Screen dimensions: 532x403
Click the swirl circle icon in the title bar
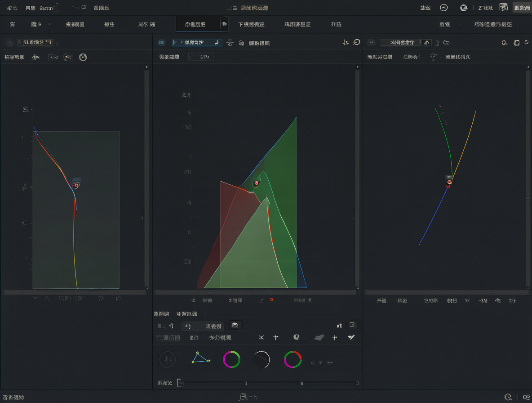point(463,8)
